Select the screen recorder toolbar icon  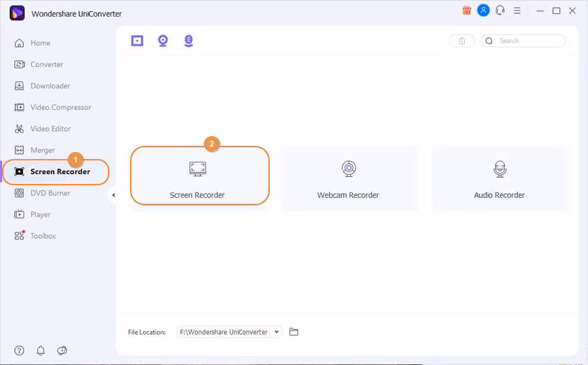(137, 41)
